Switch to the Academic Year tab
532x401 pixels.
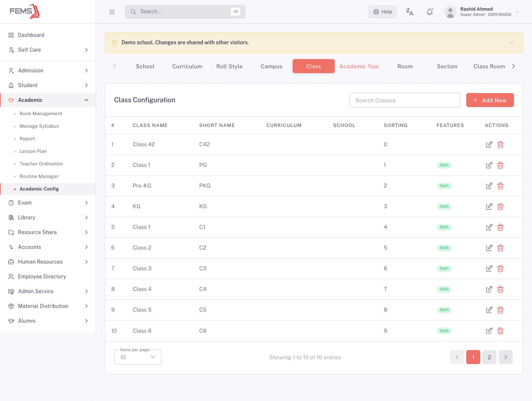point(359,66)
